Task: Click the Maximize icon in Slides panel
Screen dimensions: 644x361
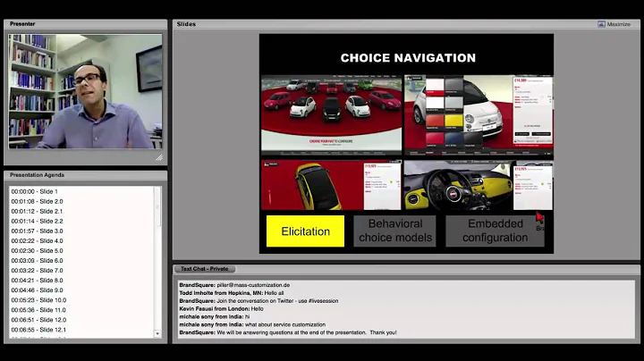Action: pos(601,24)
